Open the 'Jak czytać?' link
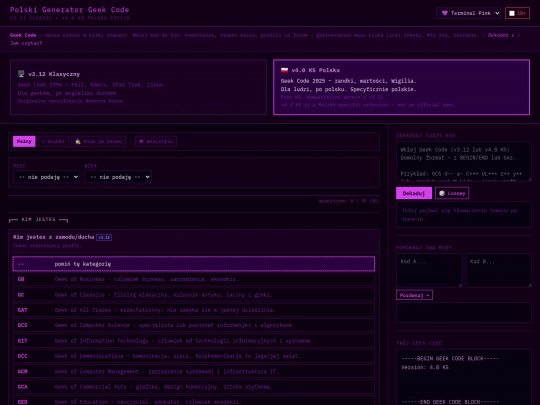This screenshot has width=540, height=405. click(x=26, y=43)
